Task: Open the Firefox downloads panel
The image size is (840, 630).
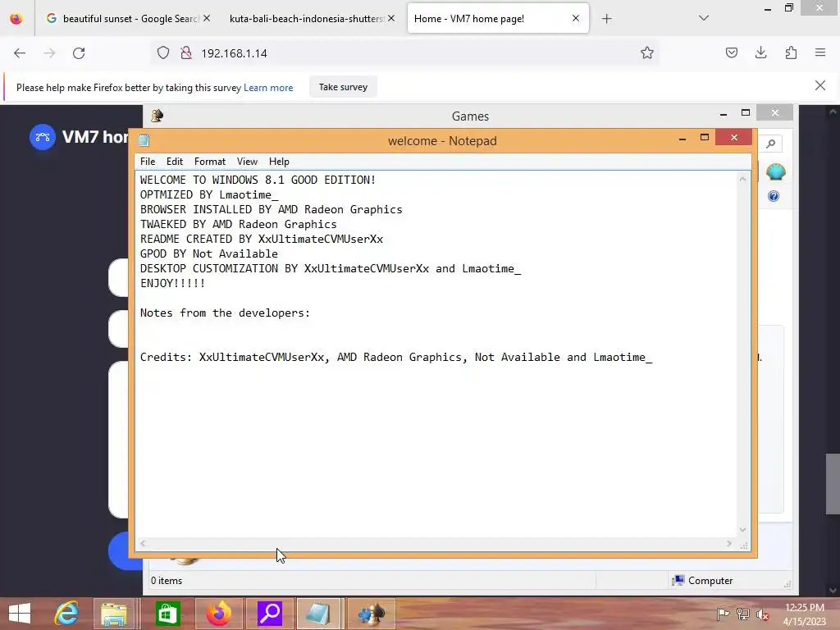Action: tap(760, 52)
